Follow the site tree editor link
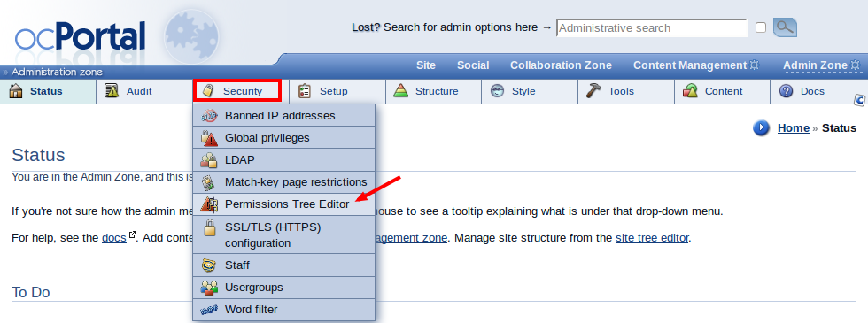 click(x=652, y=238)
